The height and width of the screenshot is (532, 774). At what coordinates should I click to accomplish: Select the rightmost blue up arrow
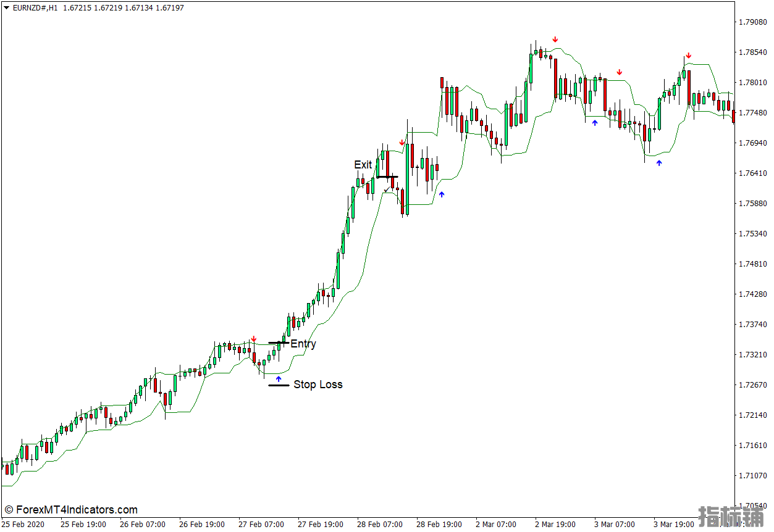[658, 163]
